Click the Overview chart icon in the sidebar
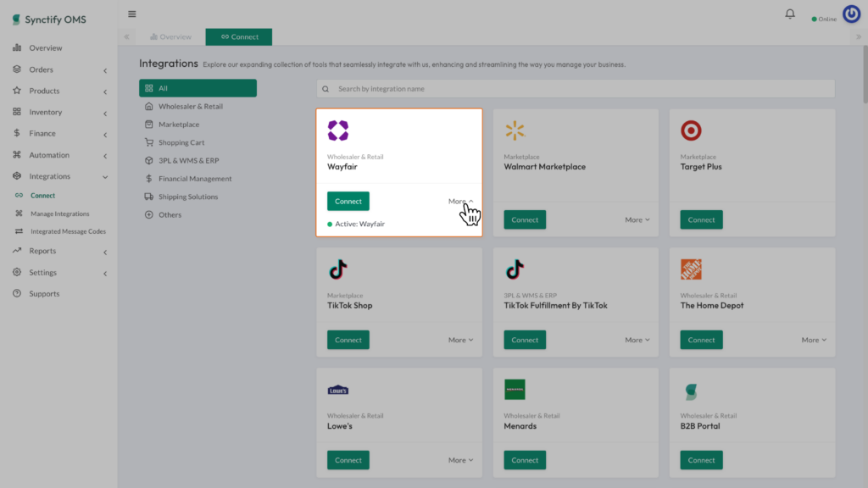The width and height of the screenshot is (868, 488). click(17, 47)
